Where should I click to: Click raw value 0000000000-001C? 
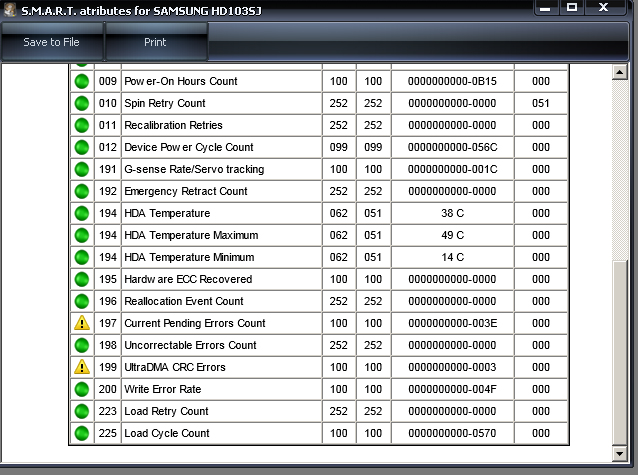[x=452, y=169]
